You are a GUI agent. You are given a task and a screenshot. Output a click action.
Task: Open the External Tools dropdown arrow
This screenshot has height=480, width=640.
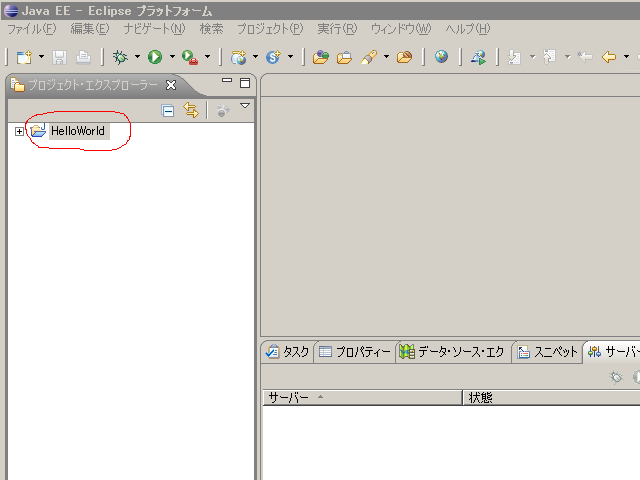(x=207, y=57)
